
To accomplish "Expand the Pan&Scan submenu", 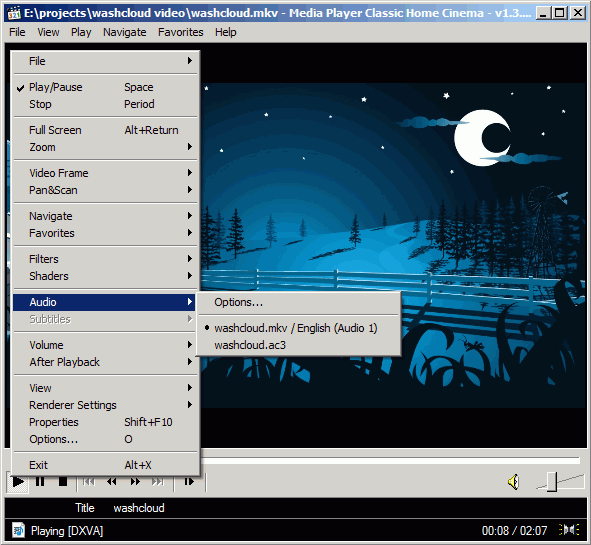I will pos(105,190).
